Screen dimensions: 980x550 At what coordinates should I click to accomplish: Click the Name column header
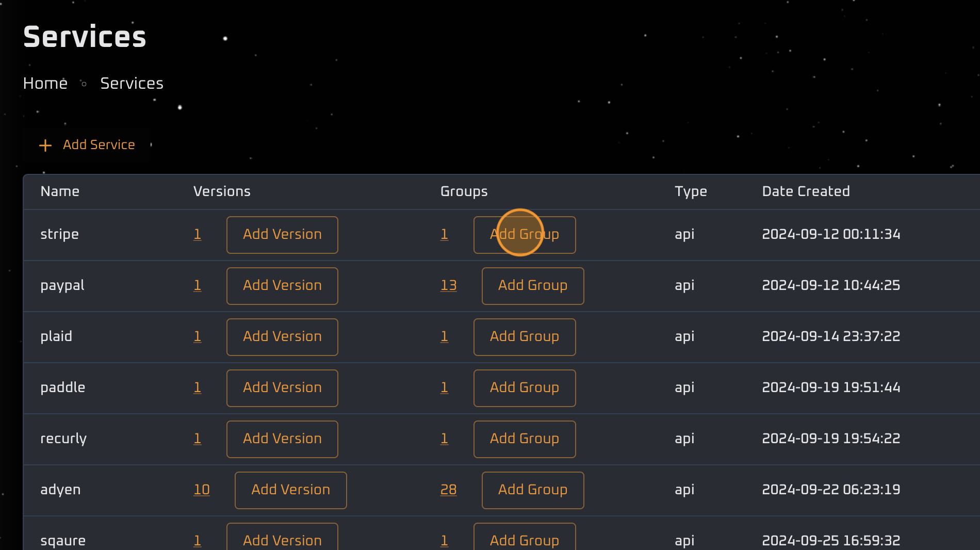[x=60, y=191]
